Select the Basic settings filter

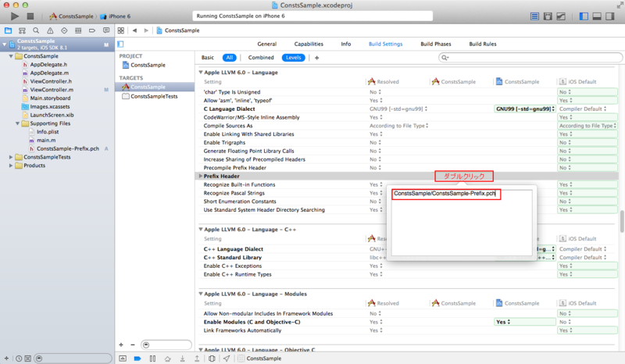tap(208, 58)
